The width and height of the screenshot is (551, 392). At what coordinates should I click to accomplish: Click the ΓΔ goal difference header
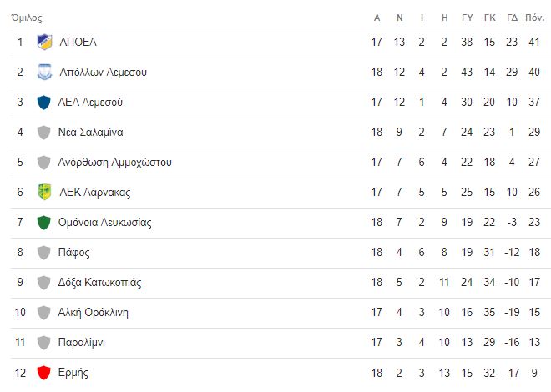click(512, 18)
